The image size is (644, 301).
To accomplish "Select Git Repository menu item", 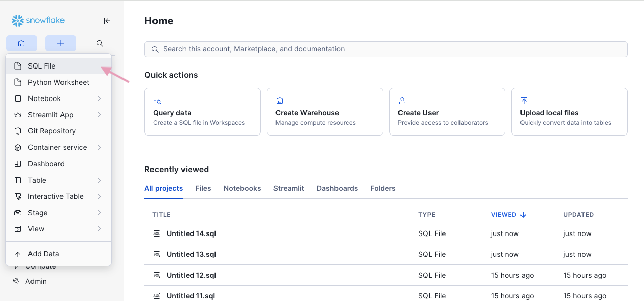I will point(52,131).
